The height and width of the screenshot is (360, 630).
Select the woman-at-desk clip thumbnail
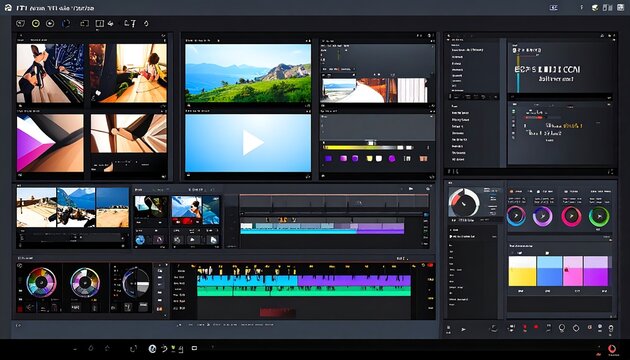[128, 73]
